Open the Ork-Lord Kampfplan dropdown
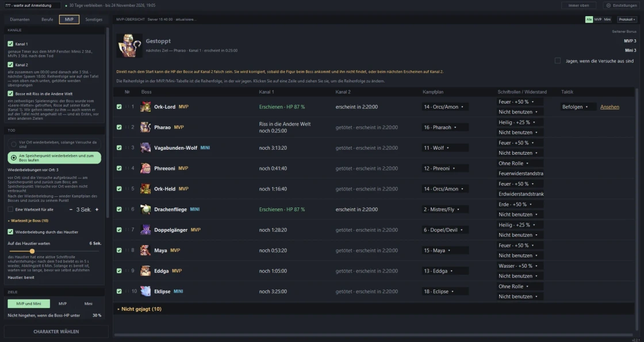The image size is (644, 342). [445, 107]
